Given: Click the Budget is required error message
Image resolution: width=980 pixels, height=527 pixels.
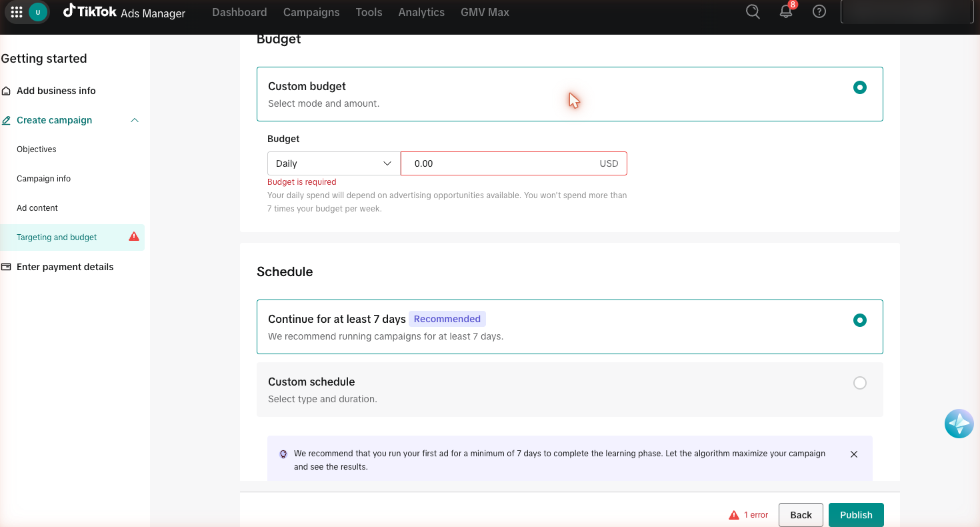Looking at the screenshot, I should click(302, 182).
